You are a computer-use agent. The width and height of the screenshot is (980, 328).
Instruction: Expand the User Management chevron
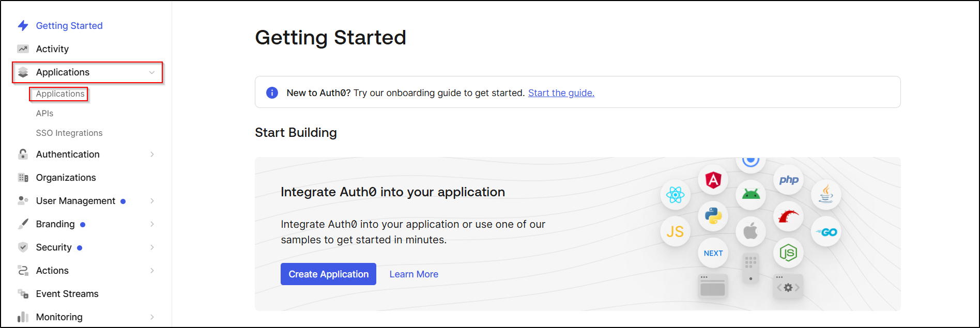click(152, 200)
